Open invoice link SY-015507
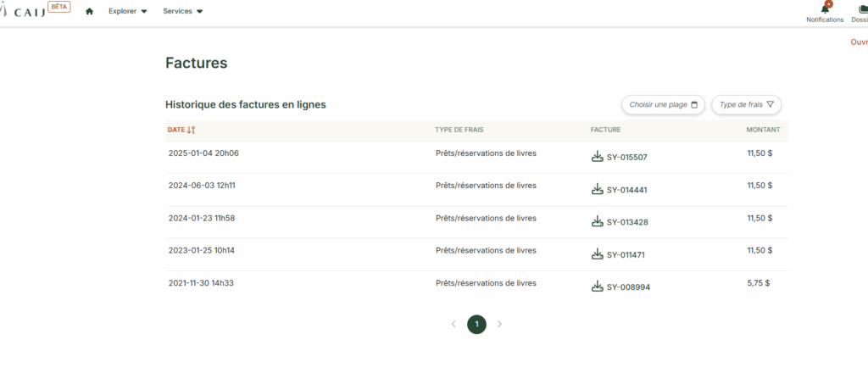This screenshot has width=868, height=384. 626,158
